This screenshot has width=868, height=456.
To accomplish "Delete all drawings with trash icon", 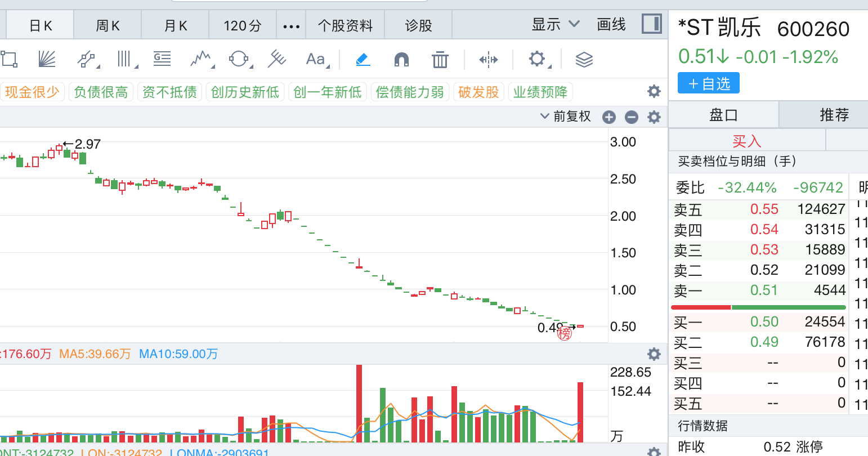I will pyautogui.click(x=440, y=59).
